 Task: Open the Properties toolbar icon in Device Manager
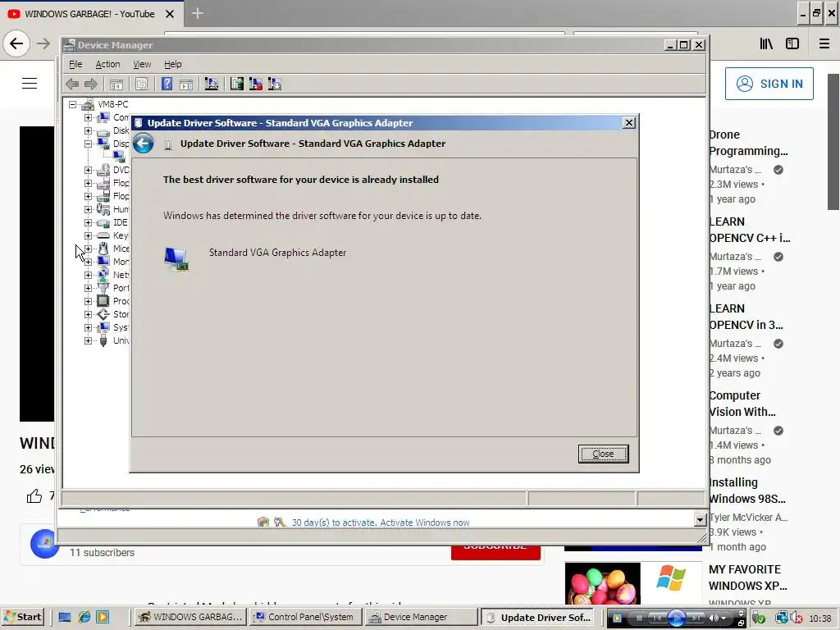coord(141,84)
